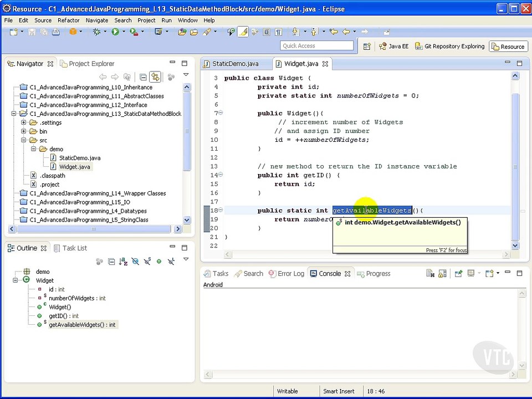Collapse the src folder

click(x=23, y=140)
